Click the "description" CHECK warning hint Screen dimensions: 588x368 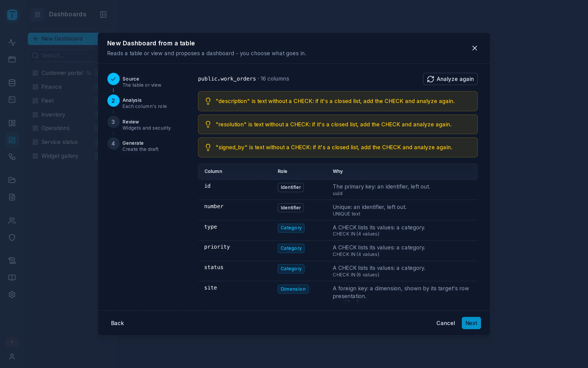pyautogui.click(x=338, y=101)
